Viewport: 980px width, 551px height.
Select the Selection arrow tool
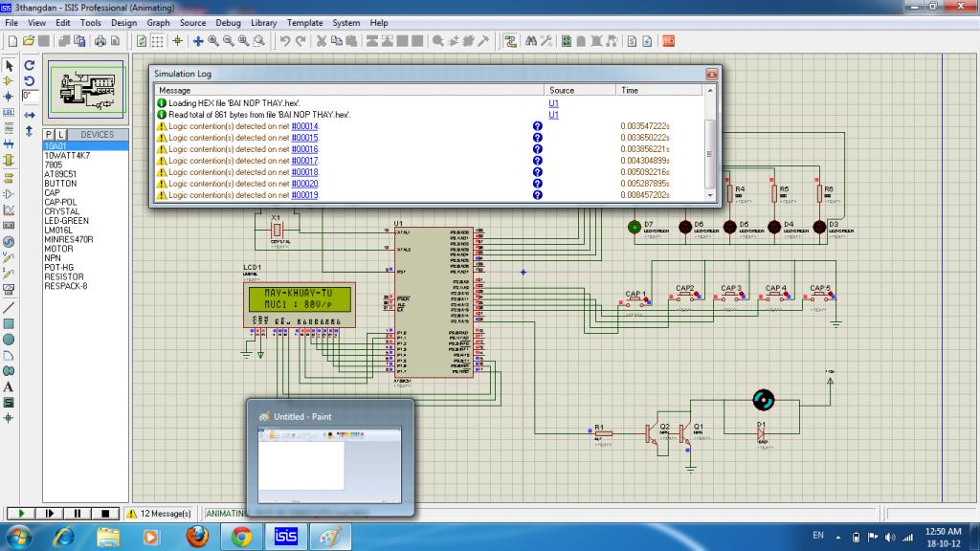[9, 66]
